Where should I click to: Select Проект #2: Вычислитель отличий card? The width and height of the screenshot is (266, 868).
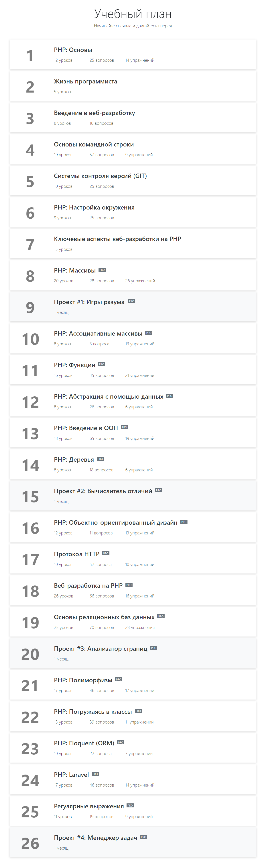pyautogui.click(x=133, y=495)
